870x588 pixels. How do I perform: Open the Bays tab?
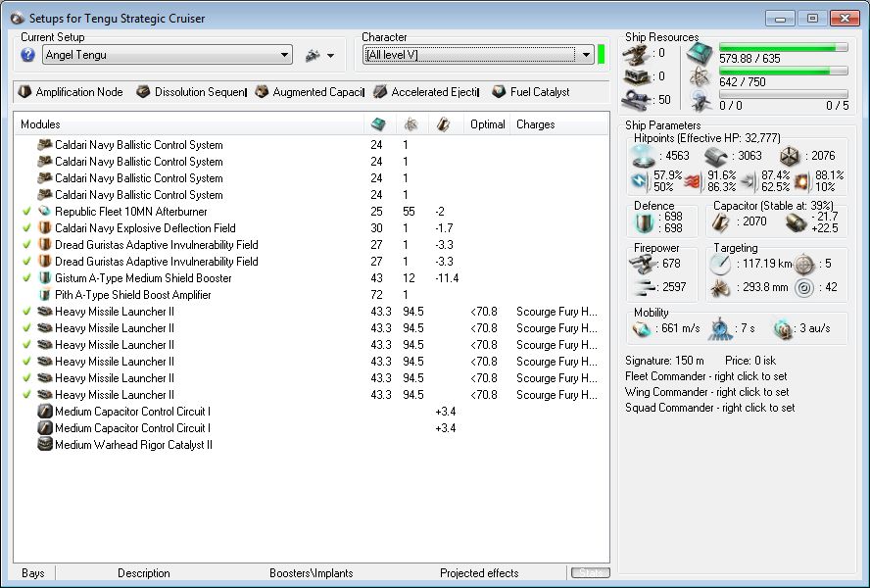pos(32,573)
